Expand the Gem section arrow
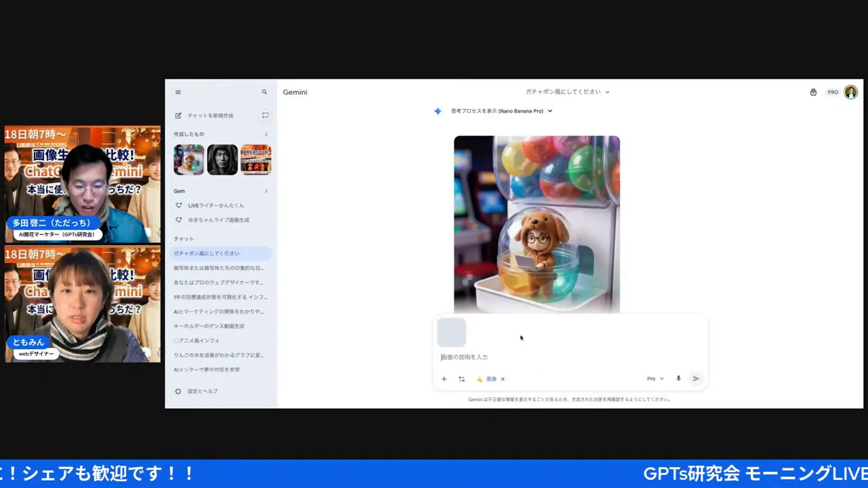This screenshot has height=488, width=868. pyautogui.click(x=266, y=190)
